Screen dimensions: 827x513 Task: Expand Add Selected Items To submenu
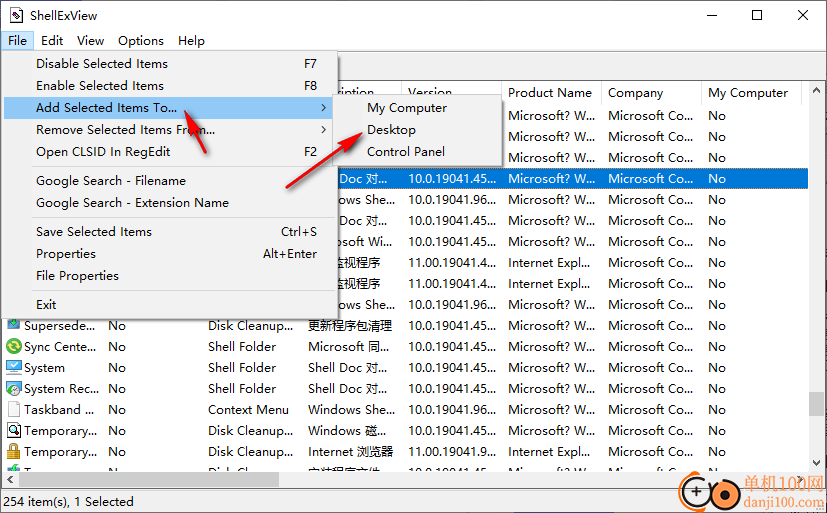170,108
